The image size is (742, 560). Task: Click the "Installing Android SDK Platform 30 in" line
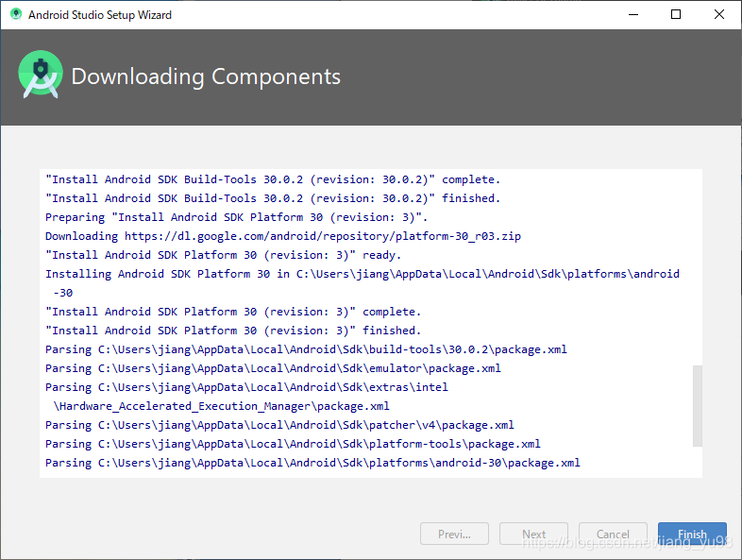pyautogui.click(x=362, y=274)
